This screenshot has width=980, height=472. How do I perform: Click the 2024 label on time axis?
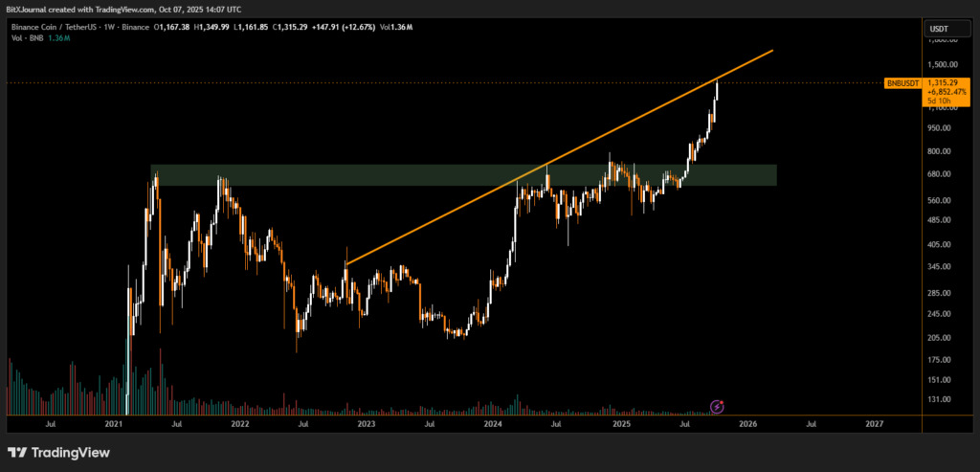click(x=493, y=423)
